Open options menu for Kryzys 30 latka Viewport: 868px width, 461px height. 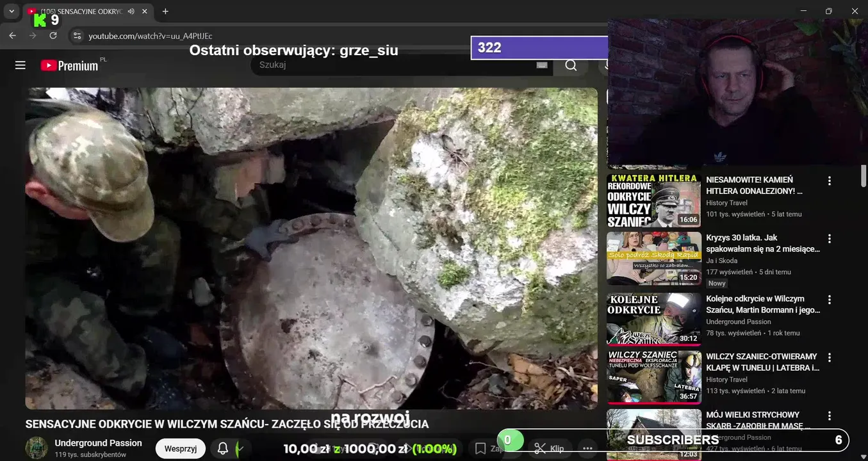pyautogui.click(x=830, y=239)
